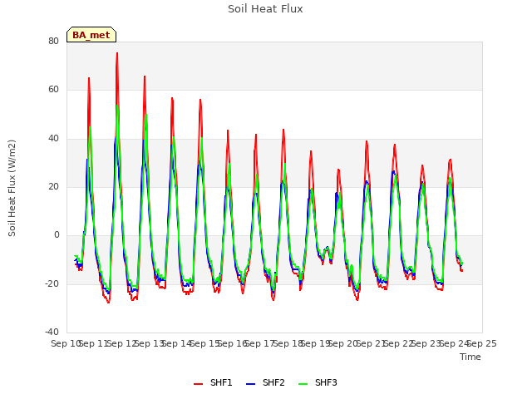
Task: Click the -40 y-axis tick label
Action: [x=52, y=332]
